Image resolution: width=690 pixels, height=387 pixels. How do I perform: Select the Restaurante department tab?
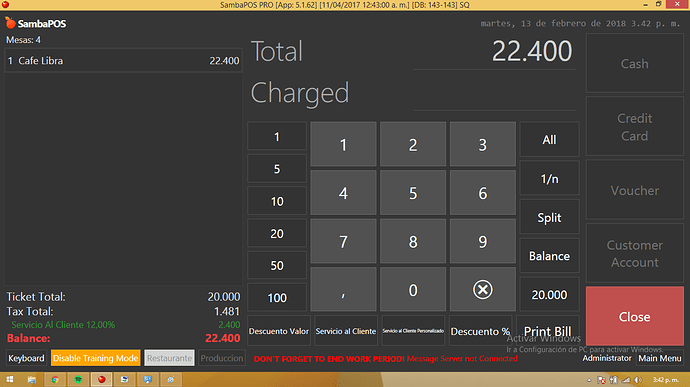point(169,358)
